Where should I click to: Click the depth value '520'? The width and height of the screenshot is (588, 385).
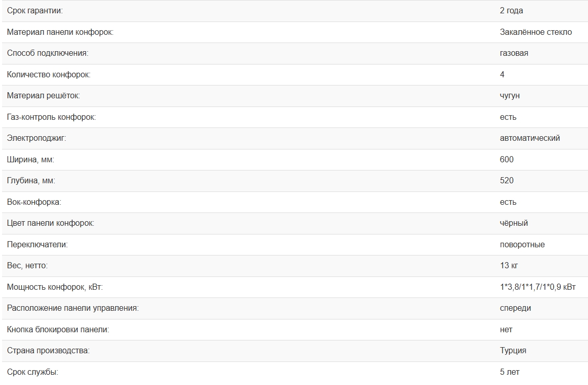(507, 181)
